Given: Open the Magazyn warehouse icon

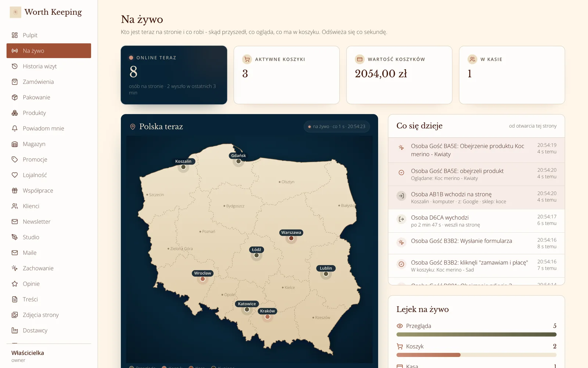Looking at the screenshot, I should point(15,144).
